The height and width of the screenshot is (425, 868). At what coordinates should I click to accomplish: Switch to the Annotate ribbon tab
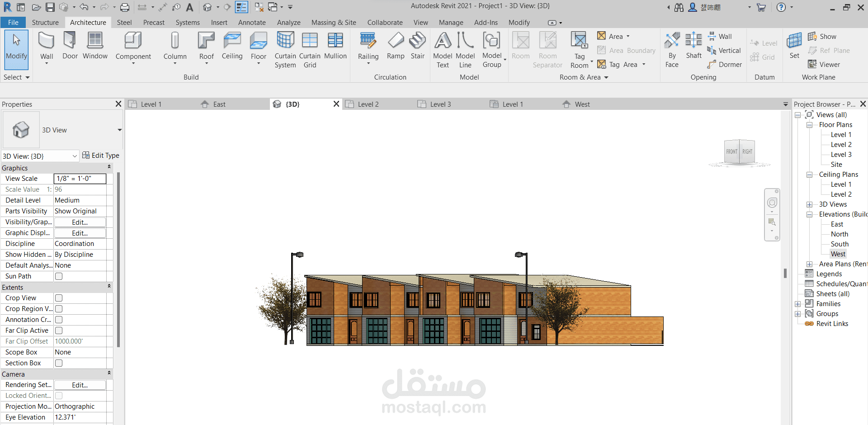pos(252,23)
